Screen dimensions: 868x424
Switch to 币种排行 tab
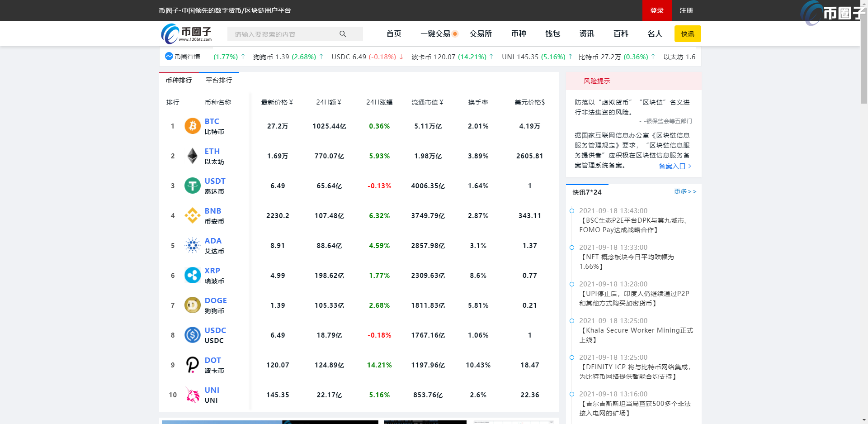(x=179, y=80)
